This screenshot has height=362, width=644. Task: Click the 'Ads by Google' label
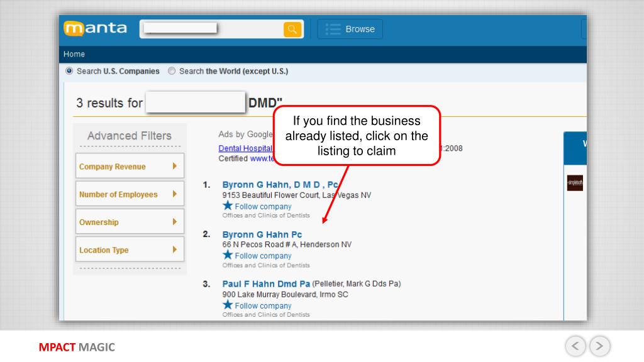click(x=245, y=134)
